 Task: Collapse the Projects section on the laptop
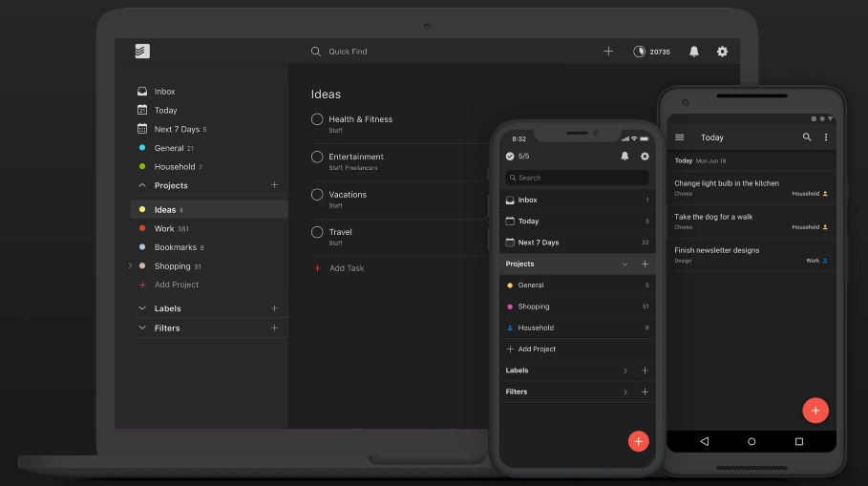(142, 185)
